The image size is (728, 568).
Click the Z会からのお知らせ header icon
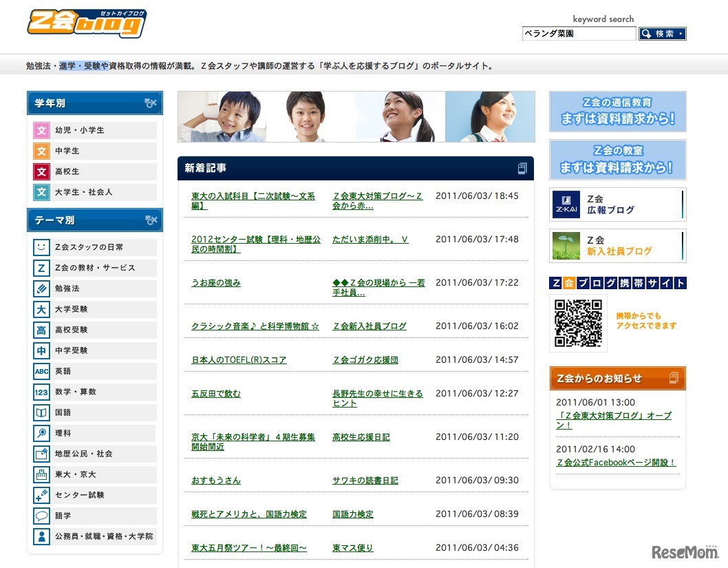(x=674, y=378)
